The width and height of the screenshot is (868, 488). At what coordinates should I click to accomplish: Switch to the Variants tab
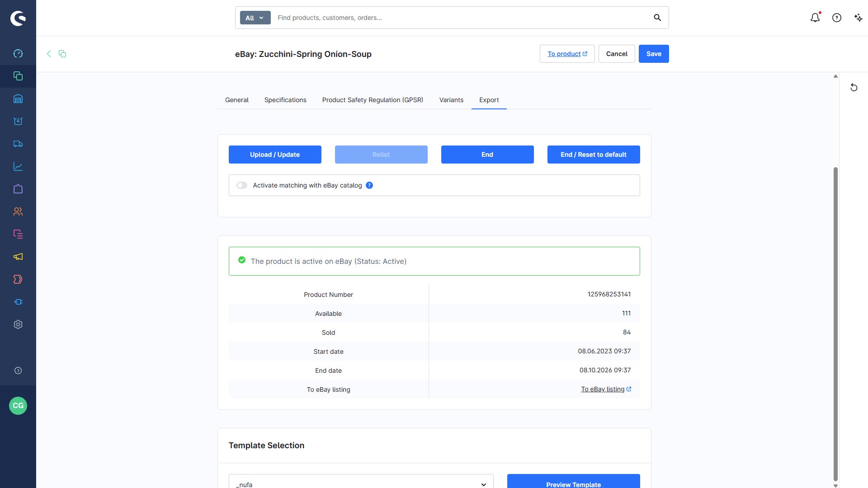point(451,100)
